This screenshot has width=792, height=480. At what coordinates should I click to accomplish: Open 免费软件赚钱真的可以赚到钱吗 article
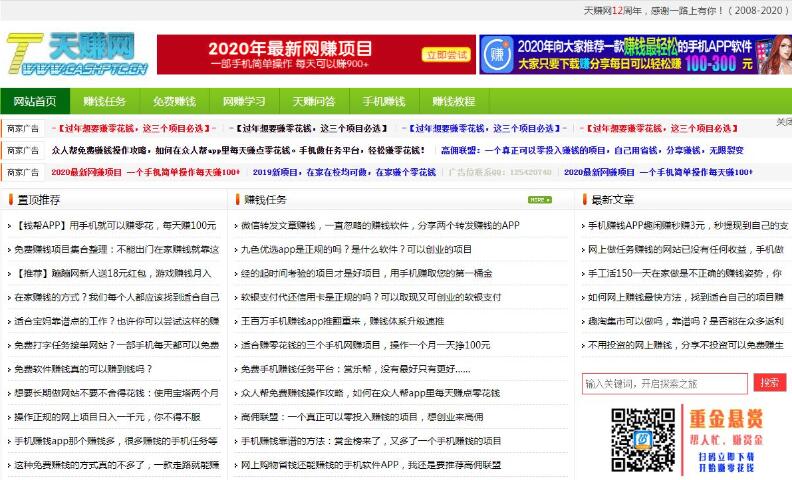pos(83,369)
